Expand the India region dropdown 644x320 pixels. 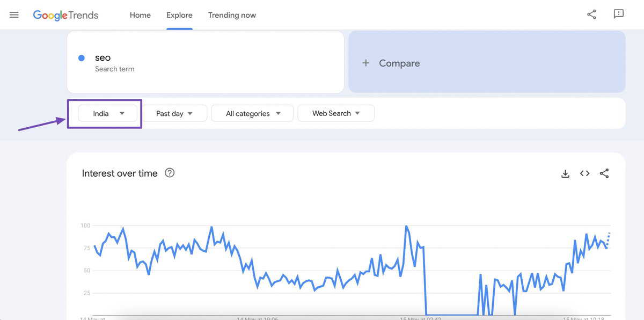[x=108, y=113]
